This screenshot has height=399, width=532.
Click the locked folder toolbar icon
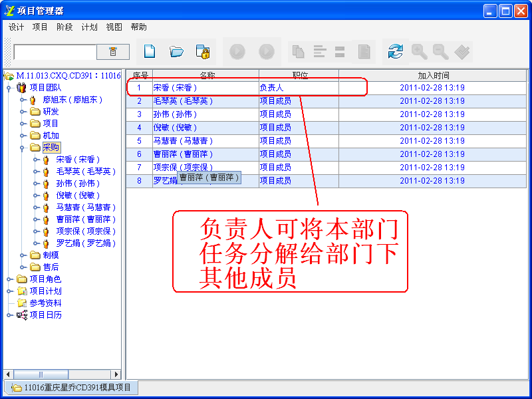pyautogui.click(x=203, y=52)
